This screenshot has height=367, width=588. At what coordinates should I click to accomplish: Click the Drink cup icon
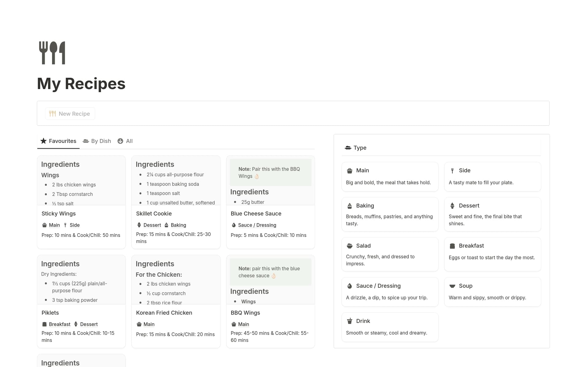pyautogui.click(x=349, y=321)
